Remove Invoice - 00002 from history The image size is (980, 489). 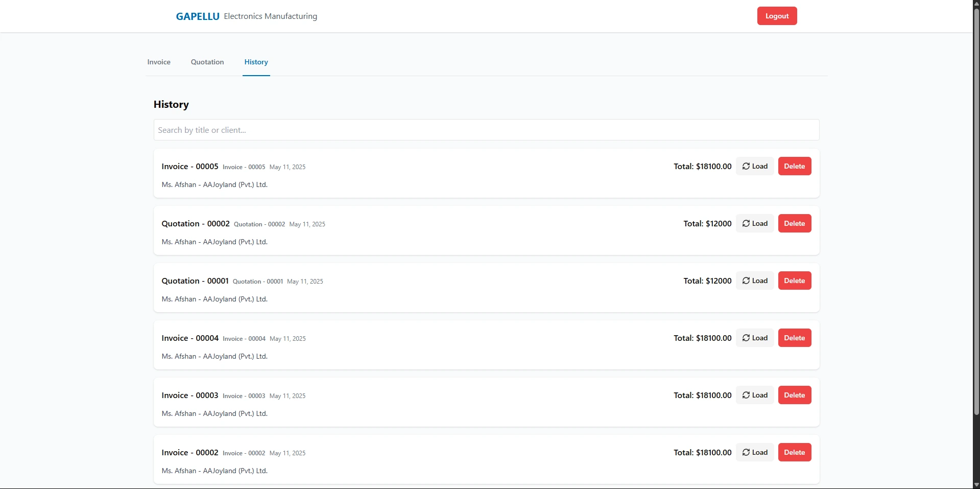(794, 452)
